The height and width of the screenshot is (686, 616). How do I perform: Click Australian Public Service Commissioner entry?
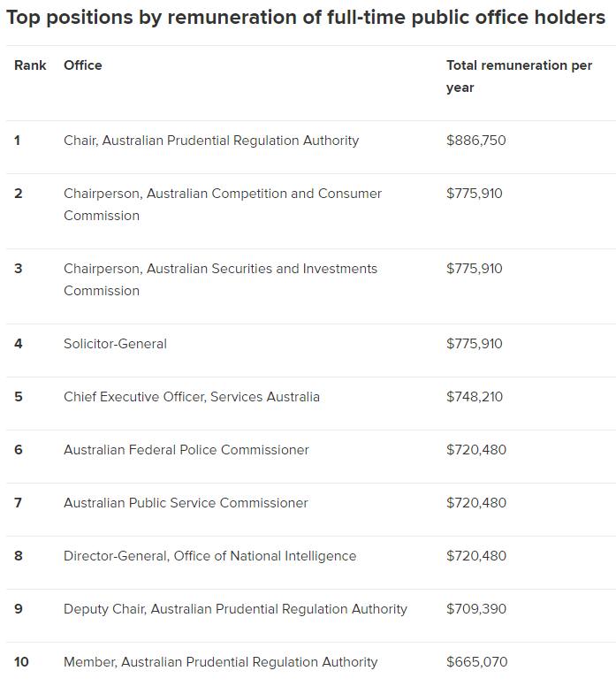click(x=186, y=503)
